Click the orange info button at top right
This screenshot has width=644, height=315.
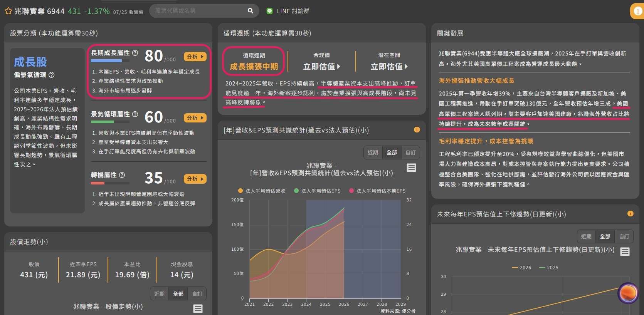coord(638,11)
